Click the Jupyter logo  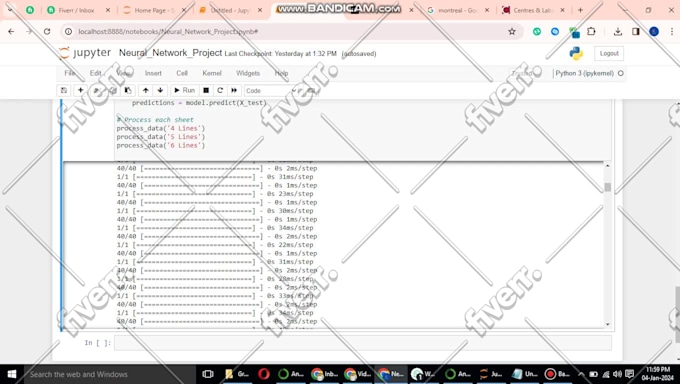click(85, 53)
